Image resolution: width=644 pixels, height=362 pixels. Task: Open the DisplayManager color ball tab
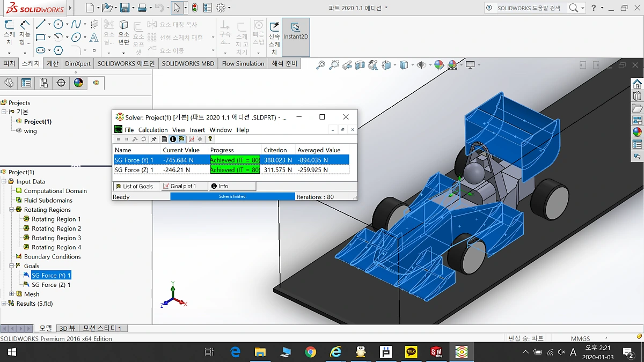coord(79,83)
